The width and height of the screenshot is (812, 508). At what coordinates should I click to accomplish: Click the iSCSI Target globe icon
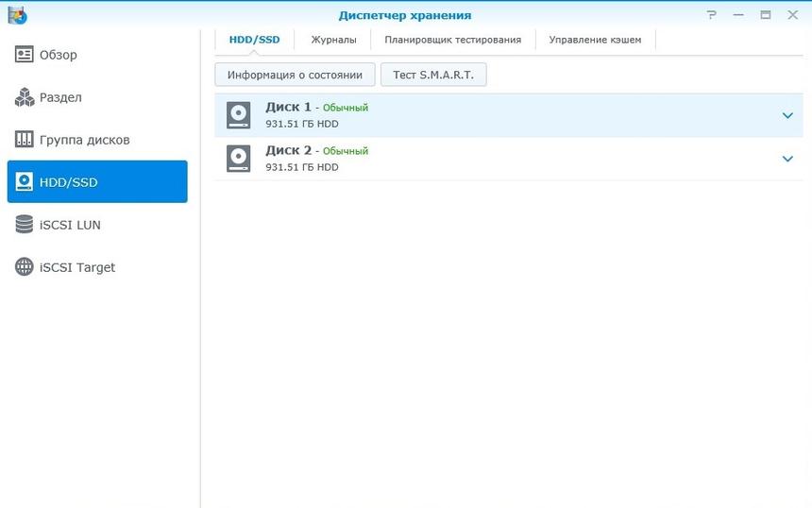coord(25,267)
